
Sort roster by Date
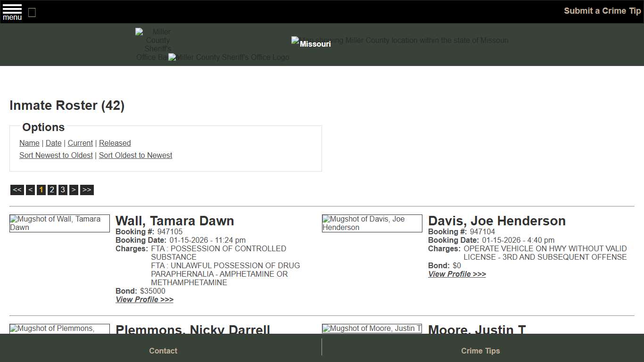point(53,143)
